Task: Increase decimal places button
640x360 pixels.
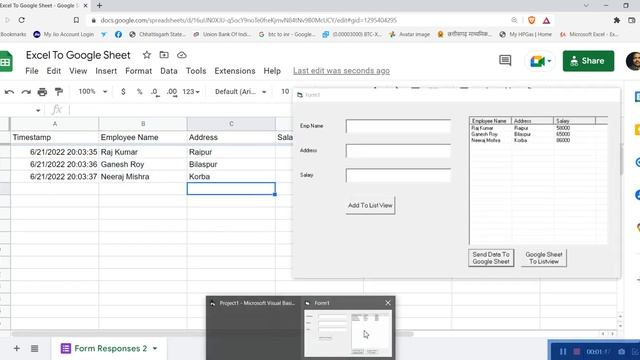Action: 172,92
